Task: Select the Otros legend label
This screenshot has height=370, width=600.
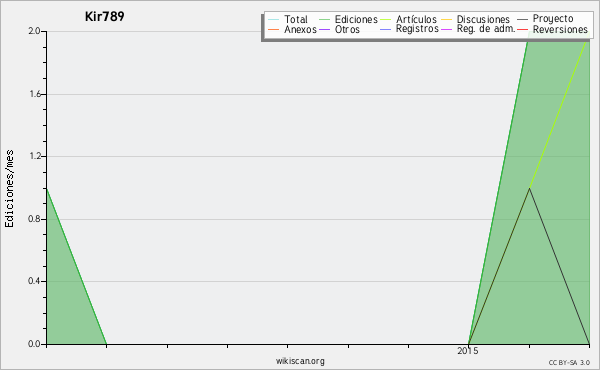Action: pos(347,29)
